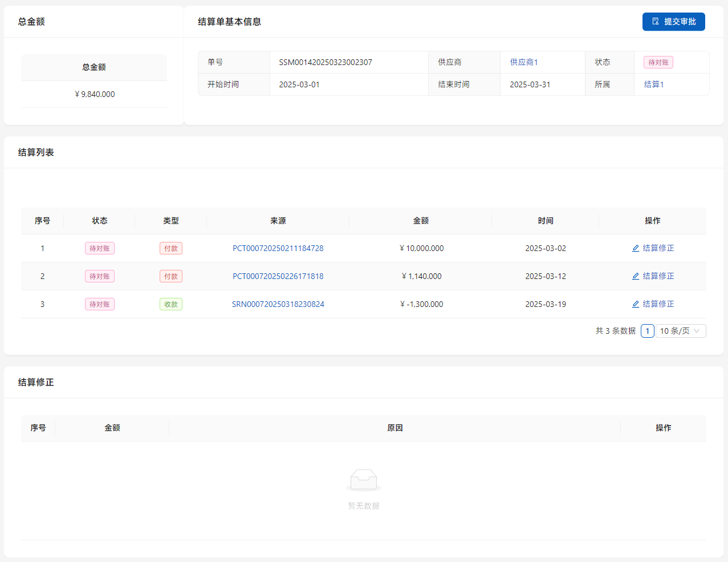Click the 时间 column header

545,221
